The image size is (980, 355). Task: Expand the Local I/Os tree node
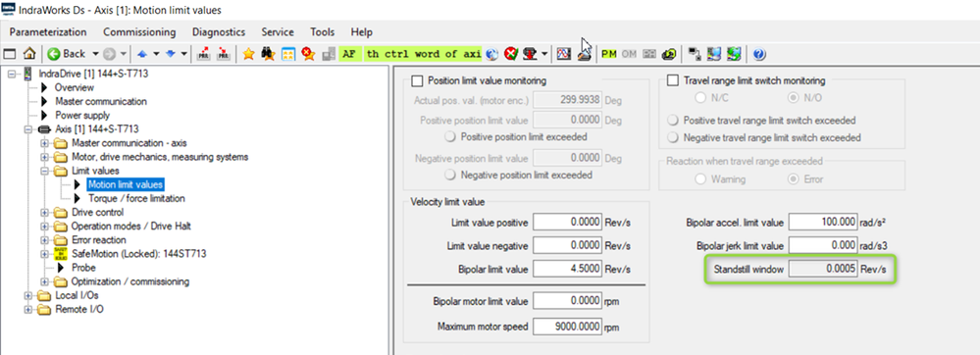click(28, 295)
